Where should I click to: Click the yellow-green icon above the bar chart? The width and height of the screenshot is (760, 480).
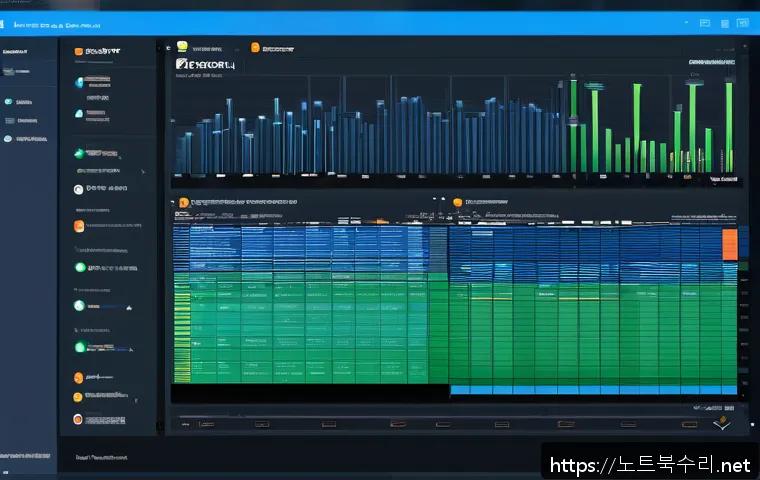tap(182, 46)
